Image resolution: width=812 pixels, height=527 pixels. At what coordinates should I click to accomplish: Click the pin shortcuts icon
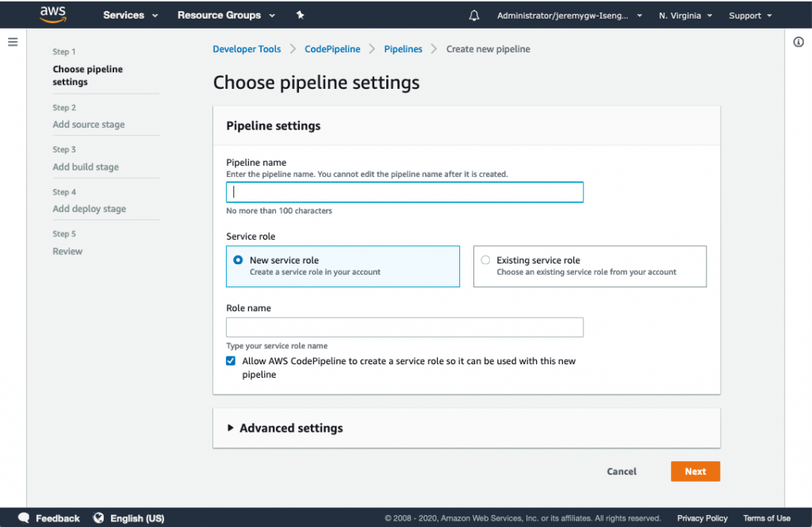[300, 15]
